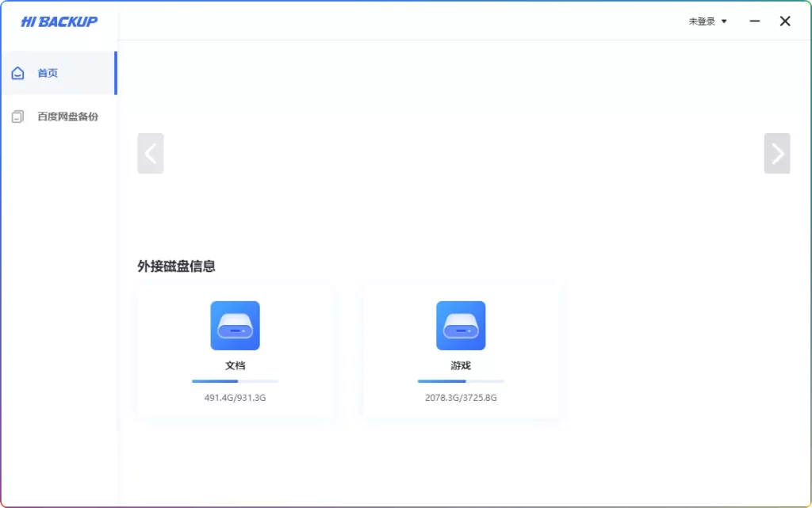
Task: Select the 文档 disk drive icon
Action: pos(235,326)
